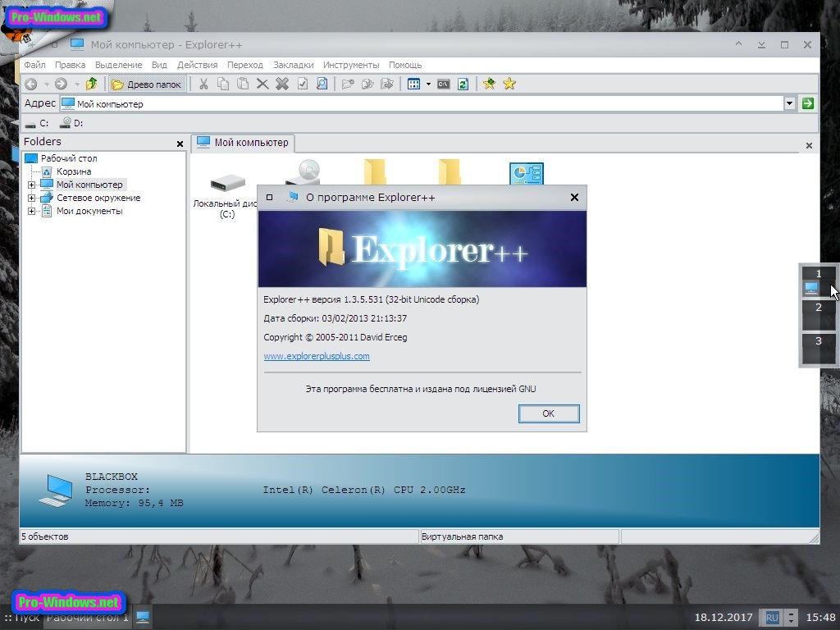Viewport: 840px width, 630px height.
Task: Switch to virtual desktop 2
Action: coord(818,316)
